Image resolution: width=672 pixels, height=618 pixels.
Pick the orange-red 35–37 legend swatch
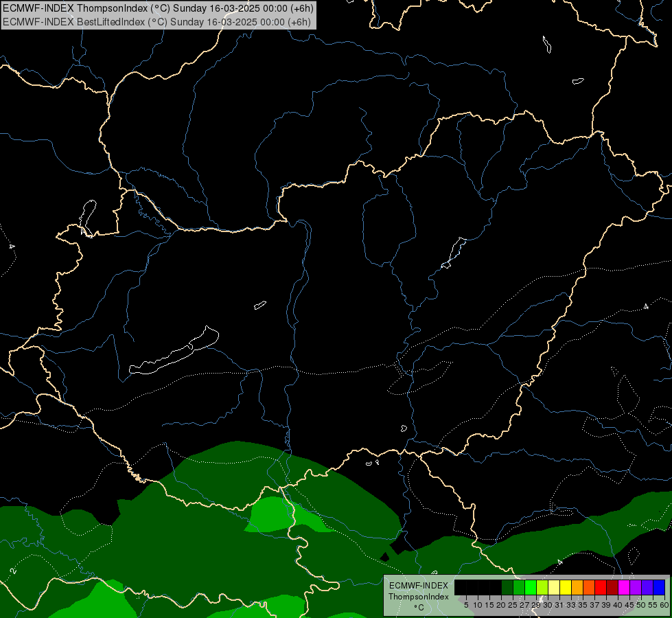[x=589, y=587]
